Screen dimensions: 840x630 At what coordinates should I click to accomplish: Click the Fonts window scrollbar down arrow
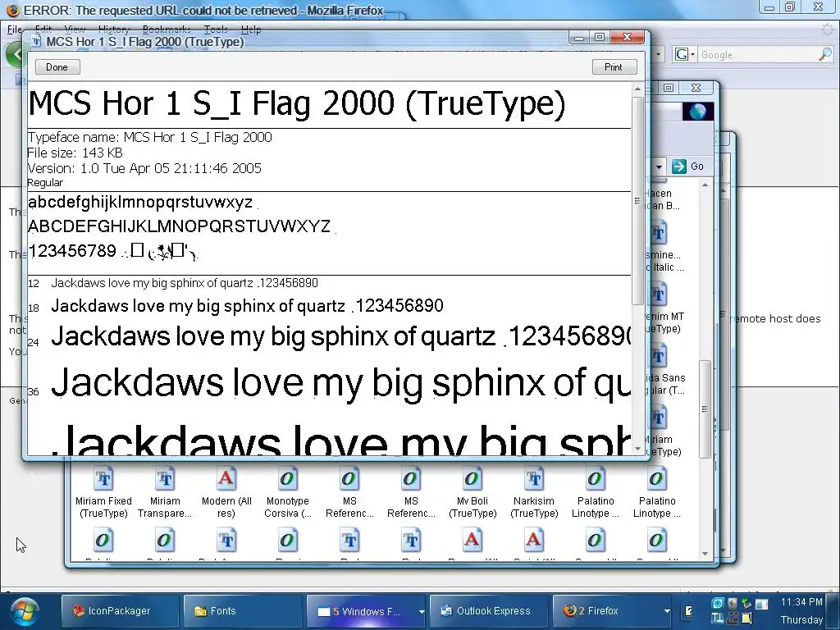705,554
